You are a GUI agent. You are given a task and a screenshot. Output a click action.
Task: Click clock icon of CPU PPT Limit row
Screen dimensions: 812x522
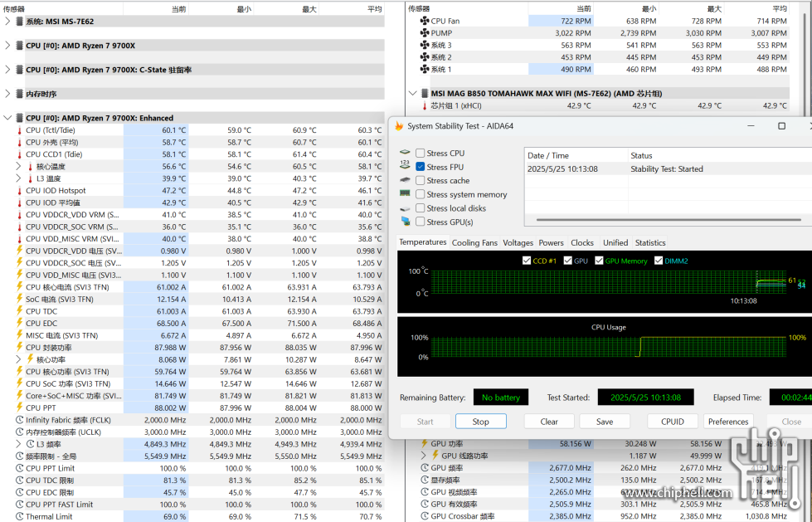[20, 468]
